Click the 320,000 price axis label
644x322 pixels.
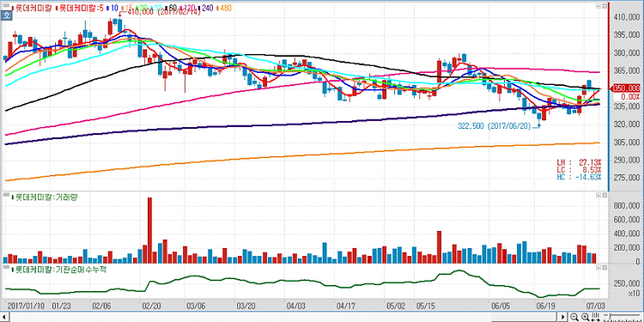pyautogui.click(x=627, y=125)
